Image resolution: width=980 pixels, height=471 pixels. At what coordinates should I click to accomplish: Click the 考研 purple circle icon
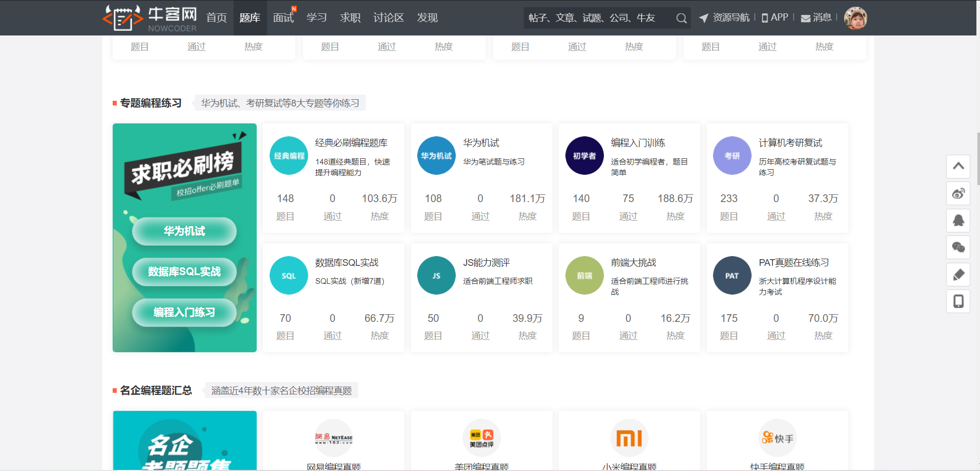732,156
